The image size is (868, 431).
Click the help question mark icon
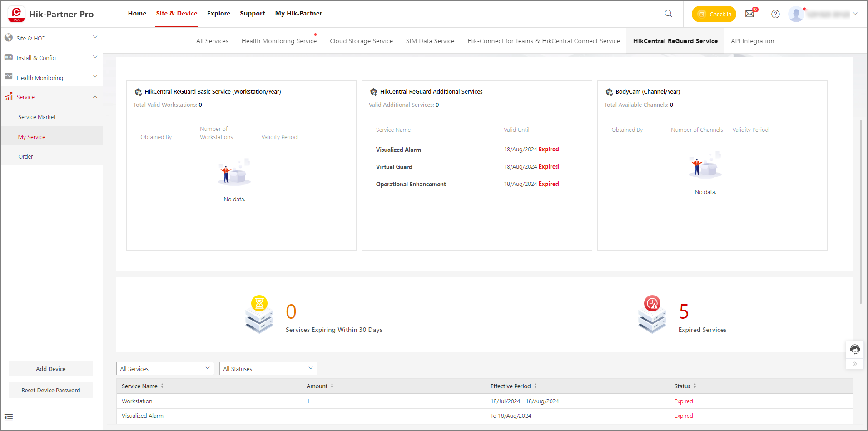pyautogui.click(x=775, y=14)
